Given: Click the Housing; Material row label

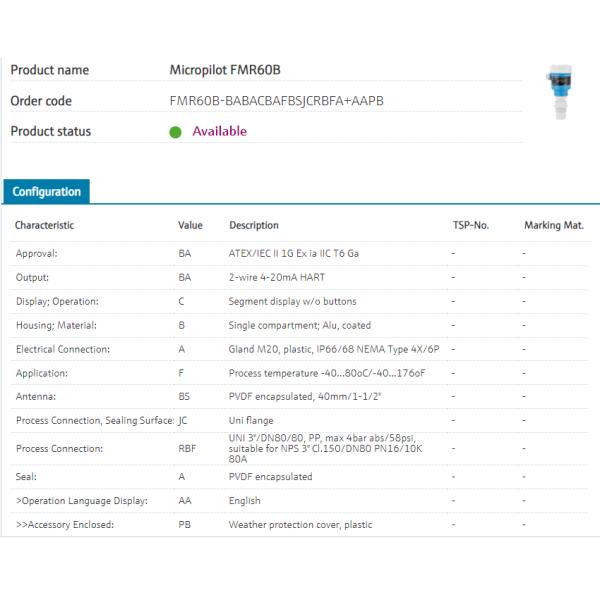Looking at the screenshot, I should pos(56,326).
